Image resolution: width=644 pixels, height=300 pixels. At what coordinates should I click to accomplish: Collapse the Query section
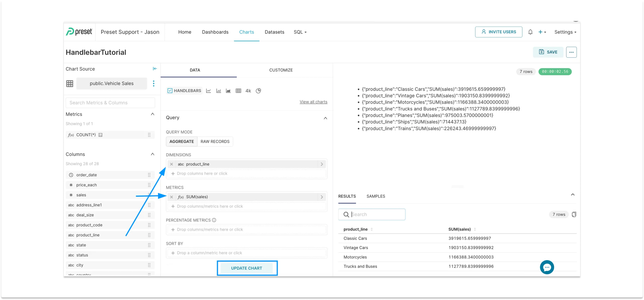[x=325, y=118]
